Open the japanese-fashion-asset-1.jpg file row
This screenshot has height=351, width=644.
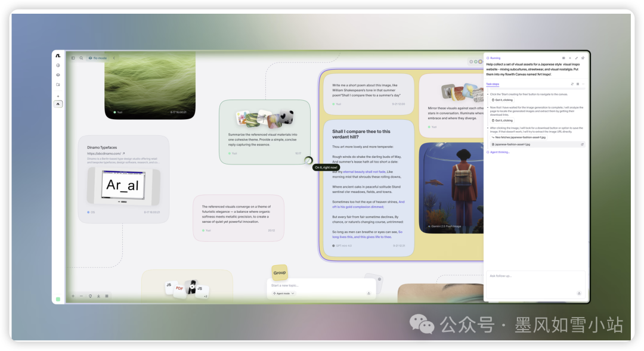click(x=537, y=144)
